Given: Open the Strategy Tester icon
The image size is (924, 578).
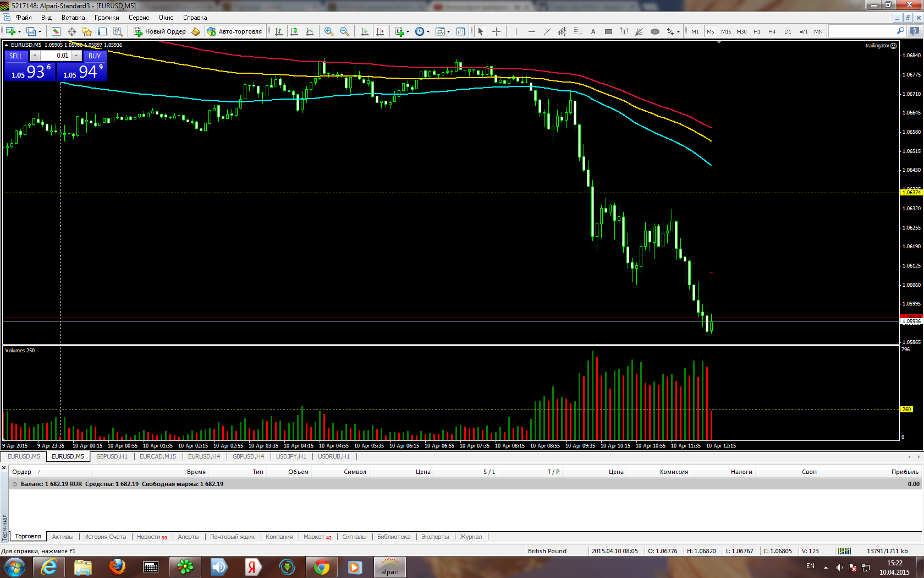Looking at the screenshot, I should (118, 31).
